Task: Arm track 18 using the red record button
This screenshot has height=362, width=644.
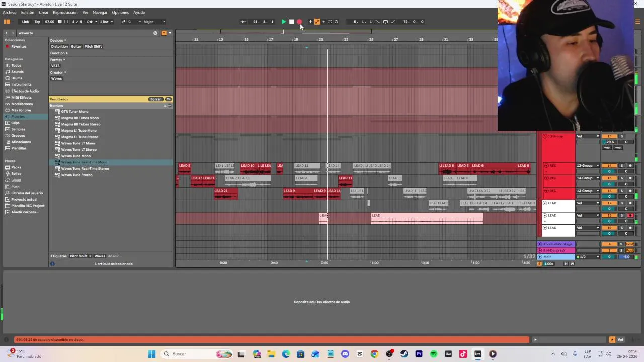Action: pos(630,215)
